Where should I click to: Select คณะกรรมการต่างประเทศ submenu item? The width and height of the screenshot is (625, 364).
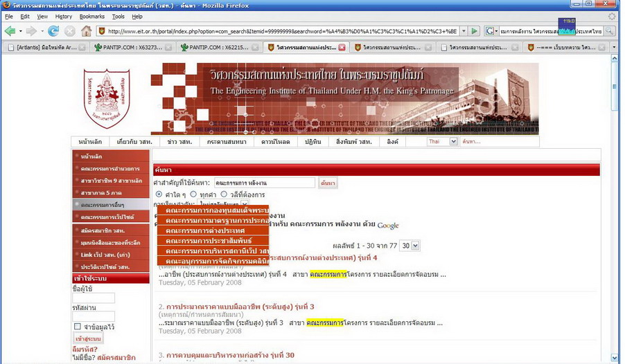click(x=213, y=230)
